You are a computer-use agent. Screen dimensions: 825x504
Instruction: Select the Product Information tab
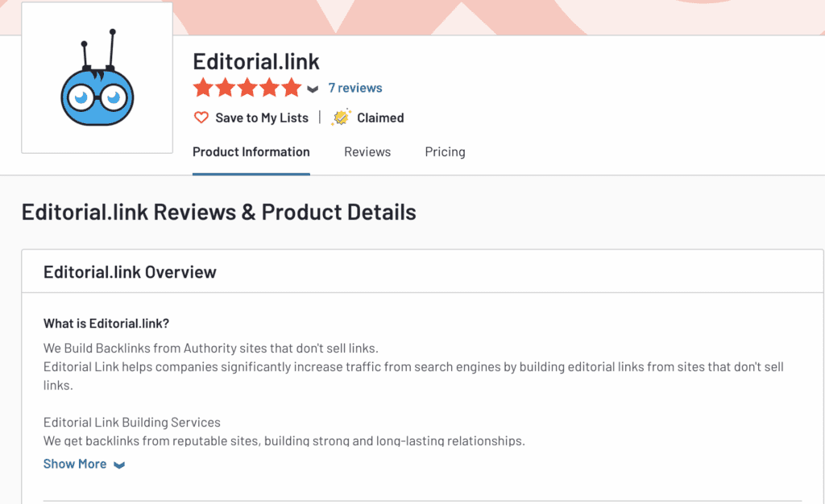pyautogui.click(x=251, y=152)
